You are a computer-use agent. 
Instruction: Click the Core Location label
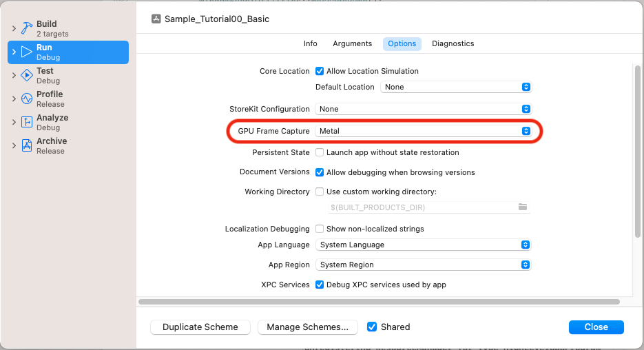[x=284, y=71]
